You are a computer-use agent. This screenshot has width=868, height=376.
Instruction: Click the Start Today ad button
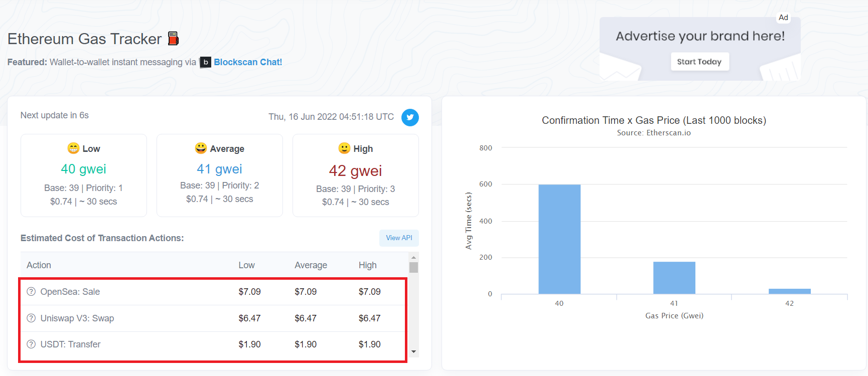[x=699, y=62]
